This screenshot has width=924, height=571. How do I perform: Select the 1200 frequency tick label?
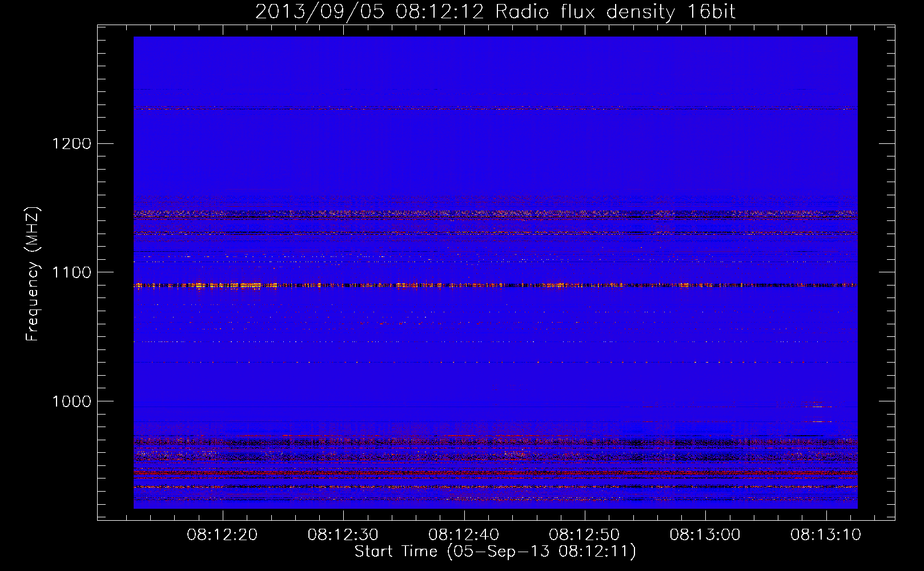pyautogui.click(x=71, y=143)
